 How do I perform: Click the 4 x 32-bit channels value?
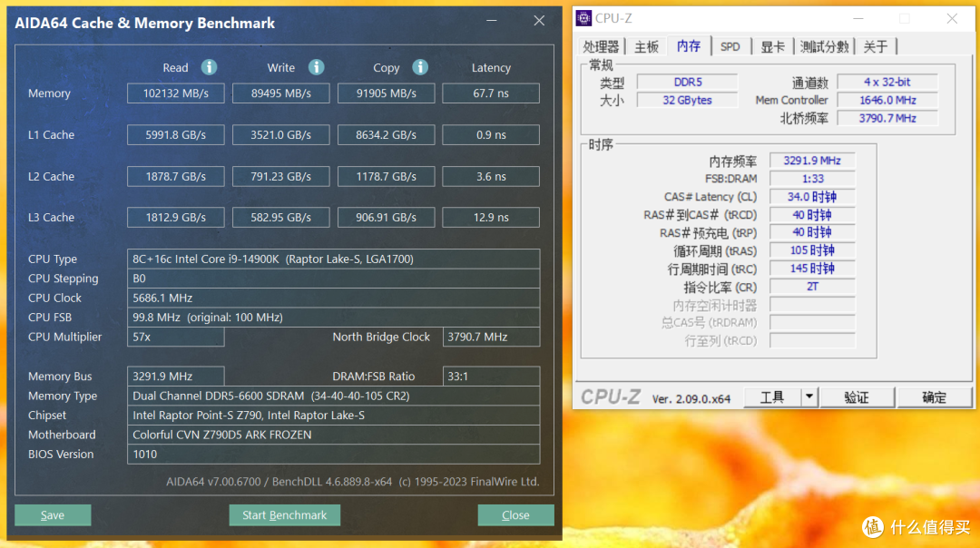(887, 82)
